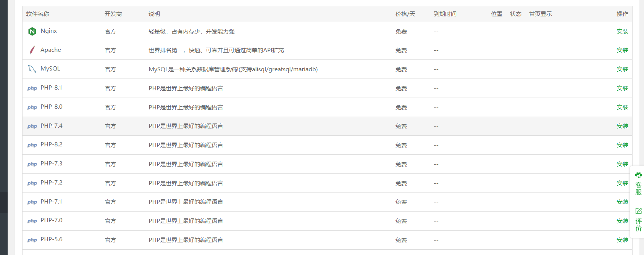Install PHP-8.0 using 安装 link
Viewport: 644px width, 255px height.
[622, 107]
